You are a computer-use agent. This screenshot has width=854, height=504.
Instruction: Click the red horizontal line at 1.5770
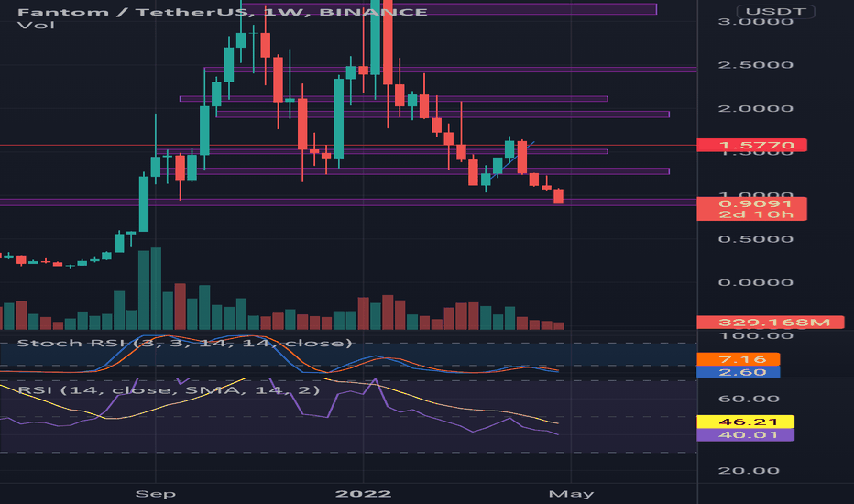pos(348,146)
